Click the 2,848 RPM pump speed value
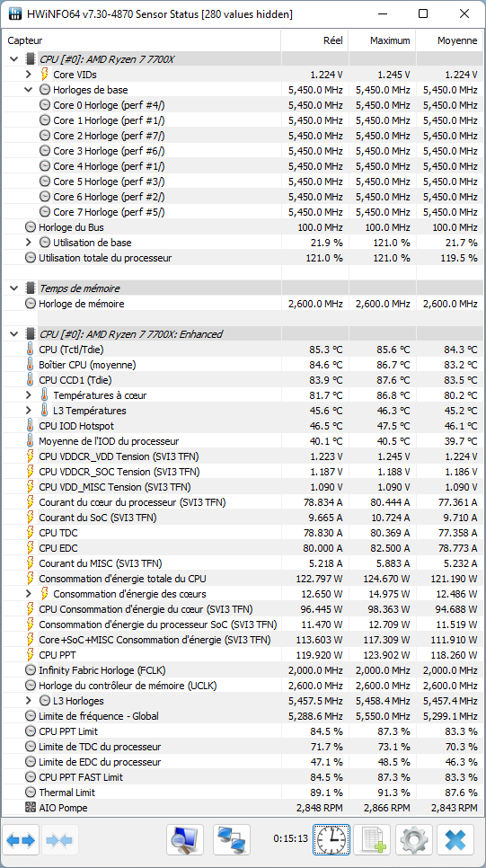This screenshot has width=486, height=868. (321, 808)
